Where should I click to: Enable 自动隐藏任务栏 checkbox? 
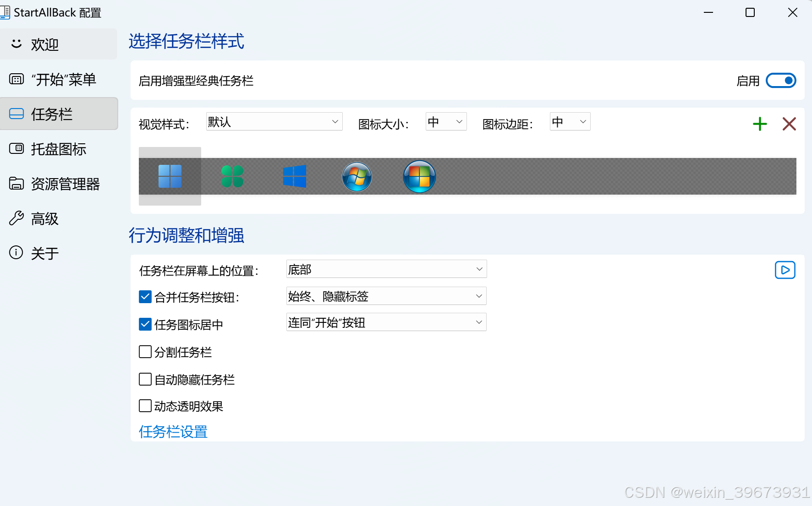coord(145,379)
